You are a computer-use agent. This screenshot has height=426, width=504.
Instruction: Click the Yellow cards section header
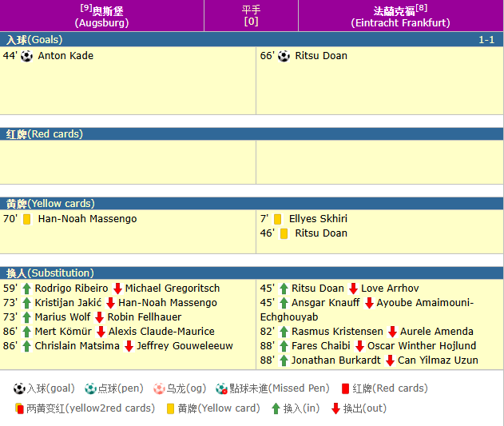click(x=252, y=203)
